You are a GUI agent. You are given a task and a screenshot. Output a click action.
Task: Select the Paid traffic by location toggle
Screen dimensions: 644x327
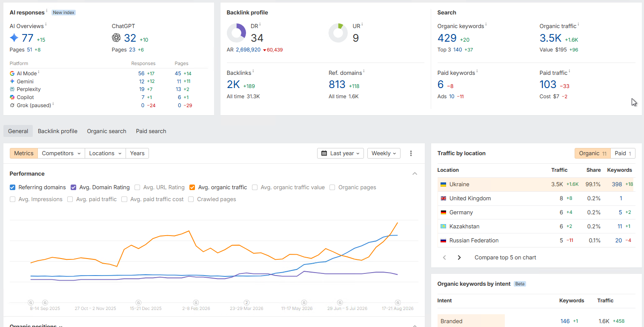[623, 153]
